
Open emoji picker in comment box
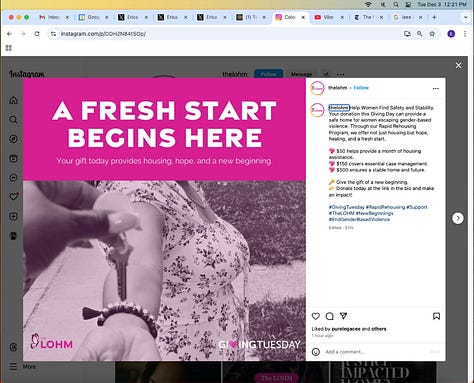pos(316,352)
